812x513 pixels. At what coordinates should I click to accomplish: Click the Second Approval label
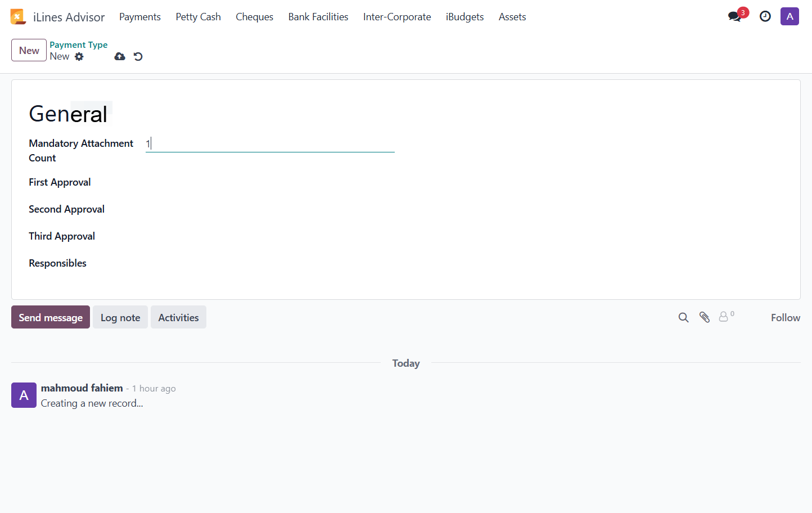[x=66, y=209]
